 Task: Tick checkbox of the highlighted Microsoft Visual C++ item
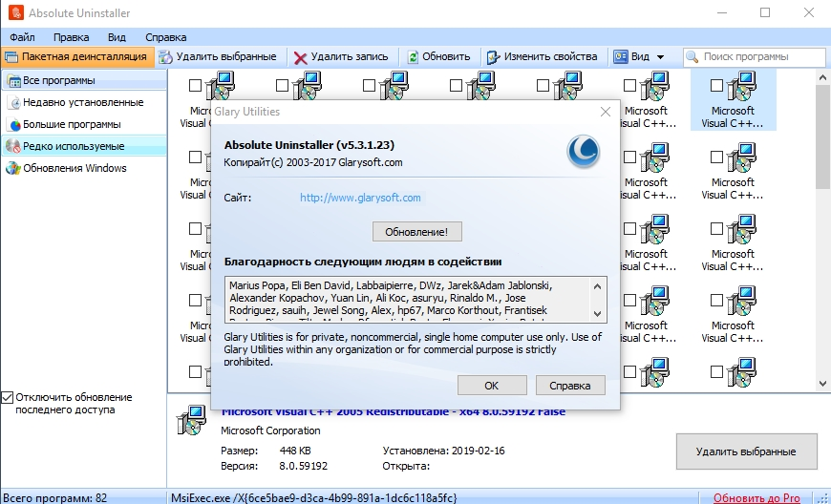(716, 85)
